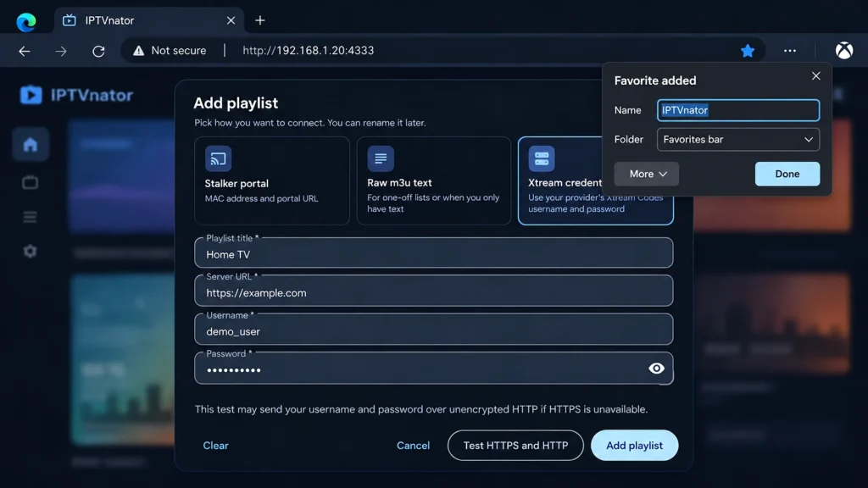Click the address bar URL
Screen dimensions: 868x488
tap(309, 50)
